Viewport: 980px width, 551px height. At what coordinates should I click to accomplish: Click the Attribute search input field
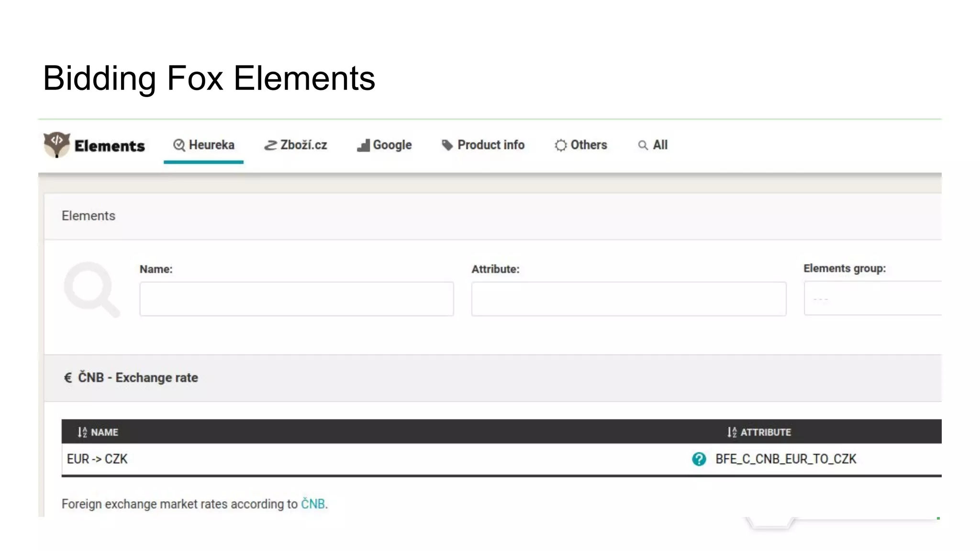click(629, 299)
